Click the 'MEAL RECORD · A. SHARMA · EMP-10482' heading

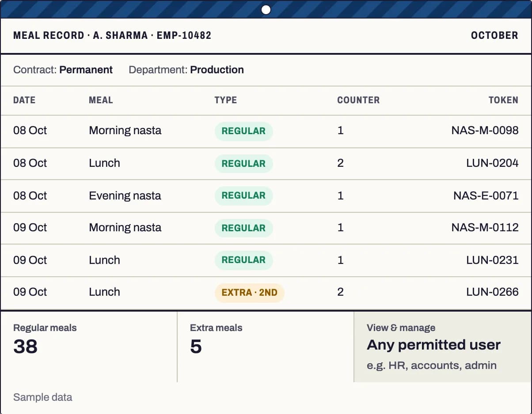(x=112, y=35)
